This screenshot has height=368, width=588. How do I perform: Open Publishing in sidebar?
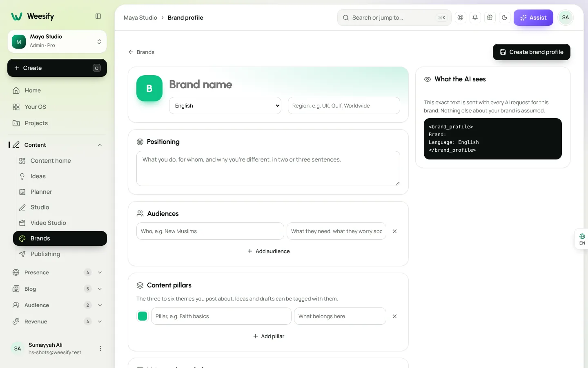tap(60, 254)
